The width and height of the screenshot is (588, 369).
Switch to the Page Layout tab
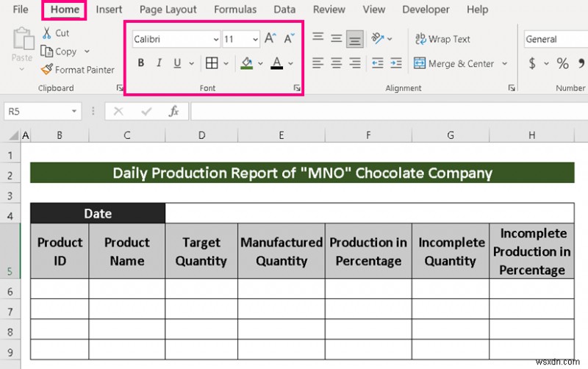click(x=168, y=10)
